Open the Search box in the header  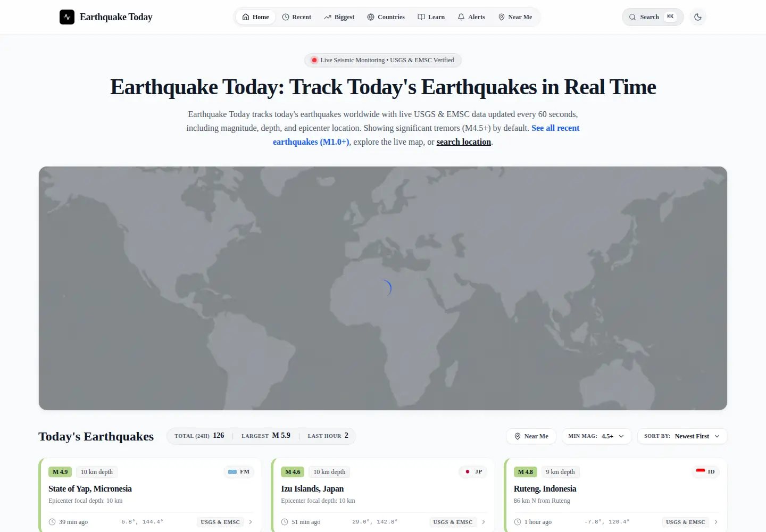[653, 17]
